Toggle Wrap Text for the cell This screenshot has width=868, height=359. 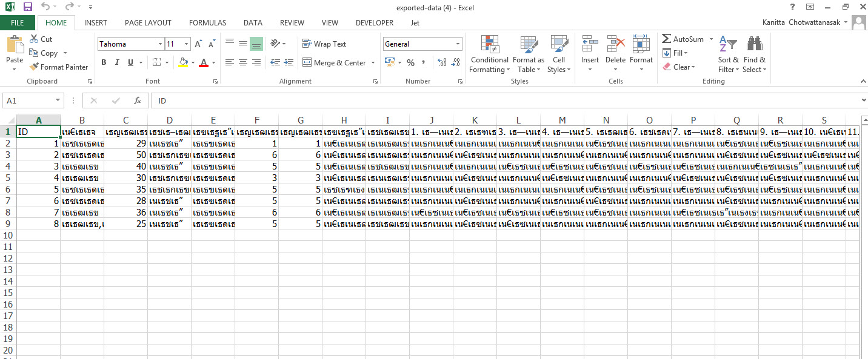click(x=324, y=44)
